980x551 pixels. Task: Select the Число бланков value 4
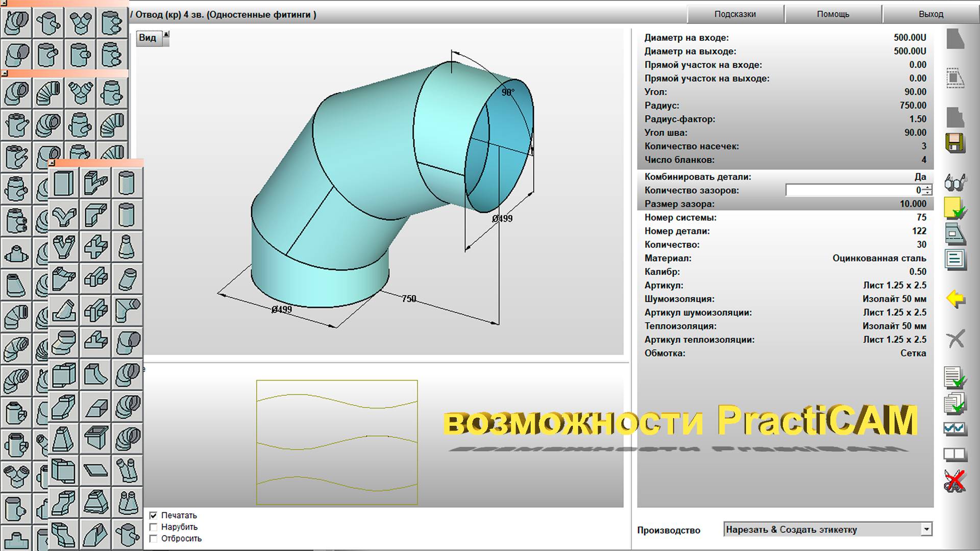click(x=924, y=160)
